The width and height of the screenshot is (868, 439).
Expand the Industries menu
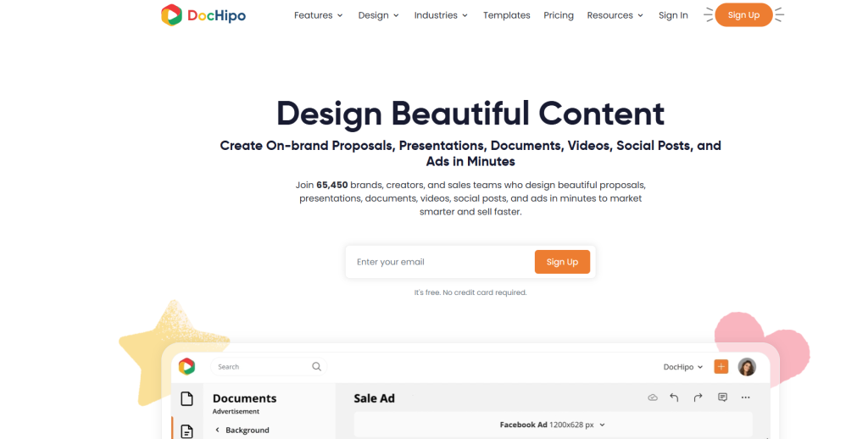[441, 15]
